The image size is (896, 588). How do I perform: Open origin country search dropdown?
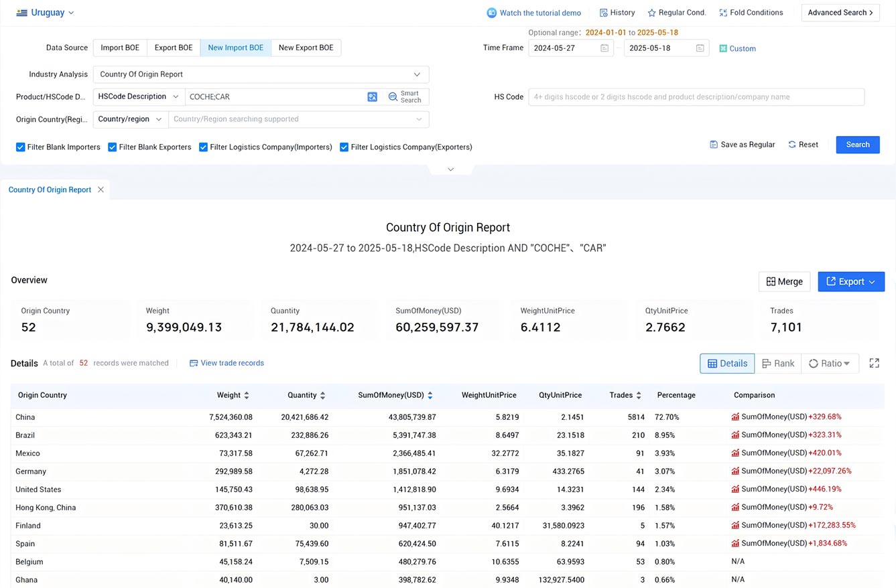tap(299, 119)
